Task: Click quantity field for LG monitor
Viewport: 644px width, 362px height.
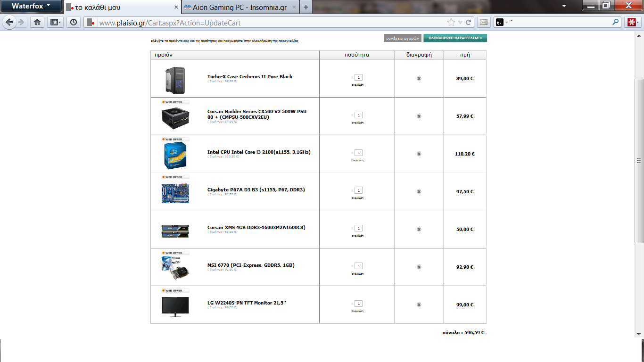Action: tap(359, 304)
